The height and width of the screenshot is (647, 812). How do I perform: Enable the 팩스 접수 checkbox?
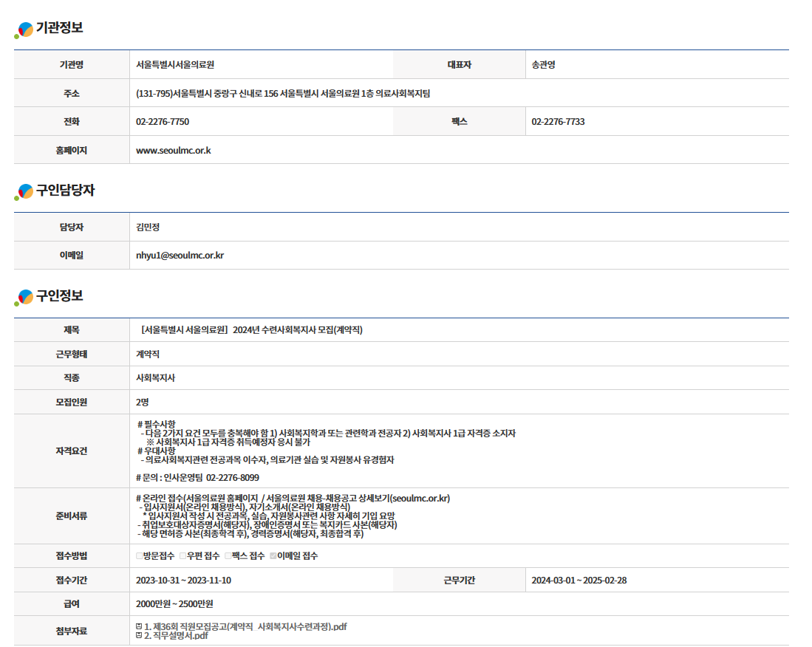point(228,555)
